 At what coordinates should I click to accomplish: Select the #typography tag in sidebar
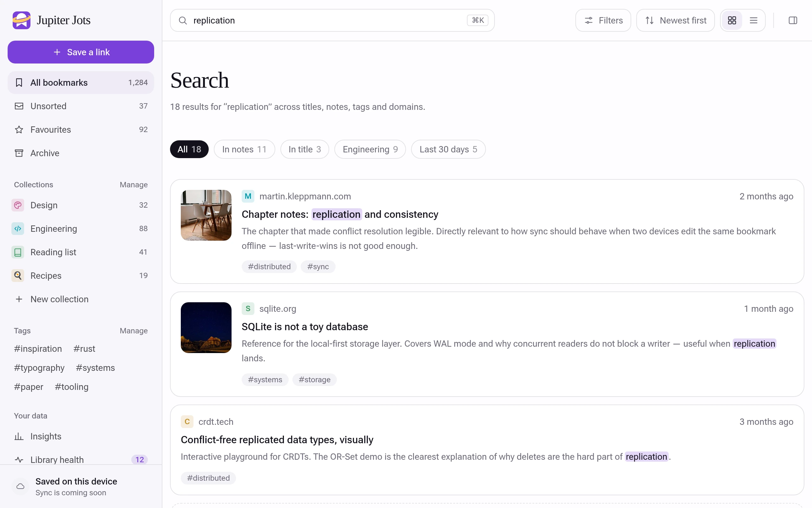(x=39, y=368)
